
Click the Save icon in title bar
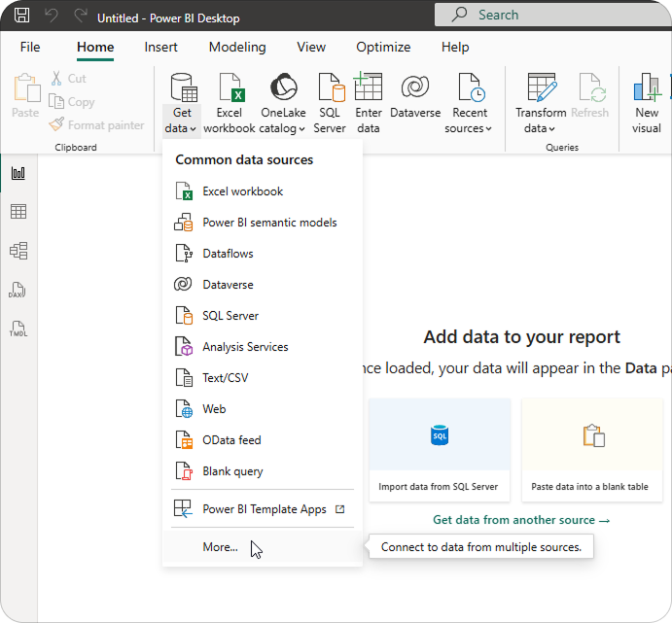pyautogui.click(x=21, y=17)
